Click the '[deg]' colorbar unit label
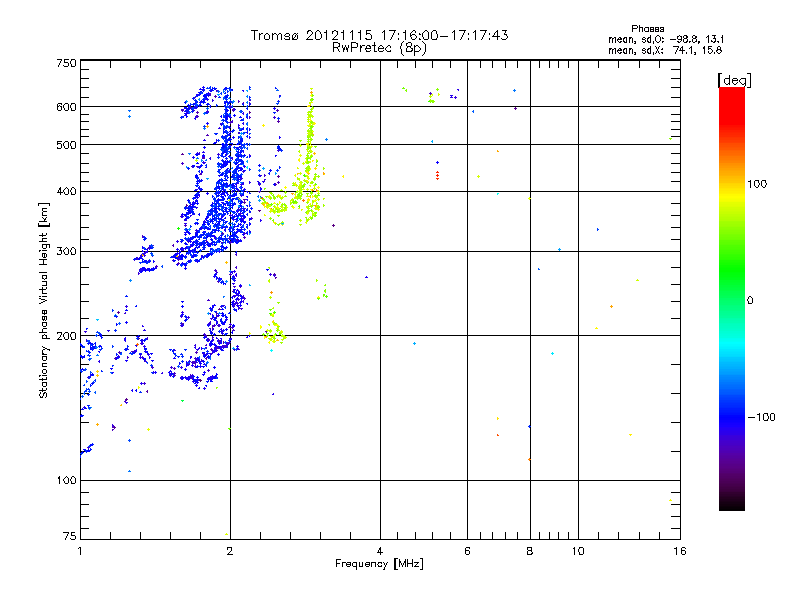Screen dimensions: 800x600 734,80
